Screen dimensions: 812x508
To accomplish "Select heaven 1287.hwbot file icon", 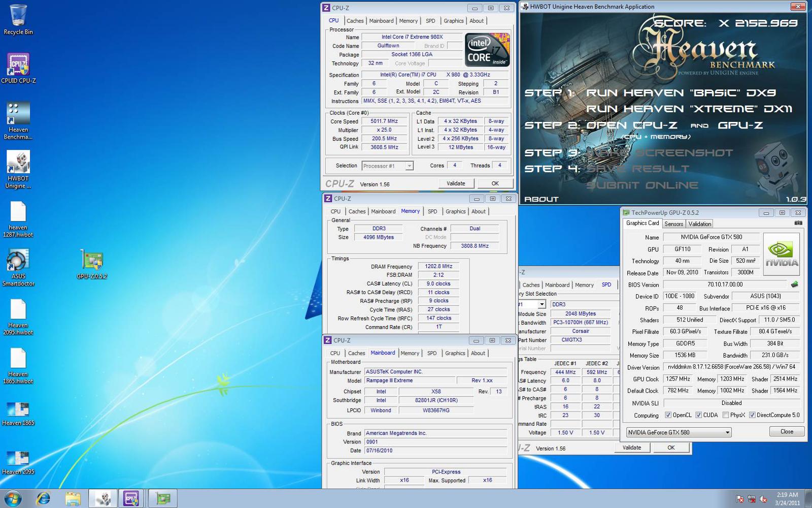I will tap(18, 219).
